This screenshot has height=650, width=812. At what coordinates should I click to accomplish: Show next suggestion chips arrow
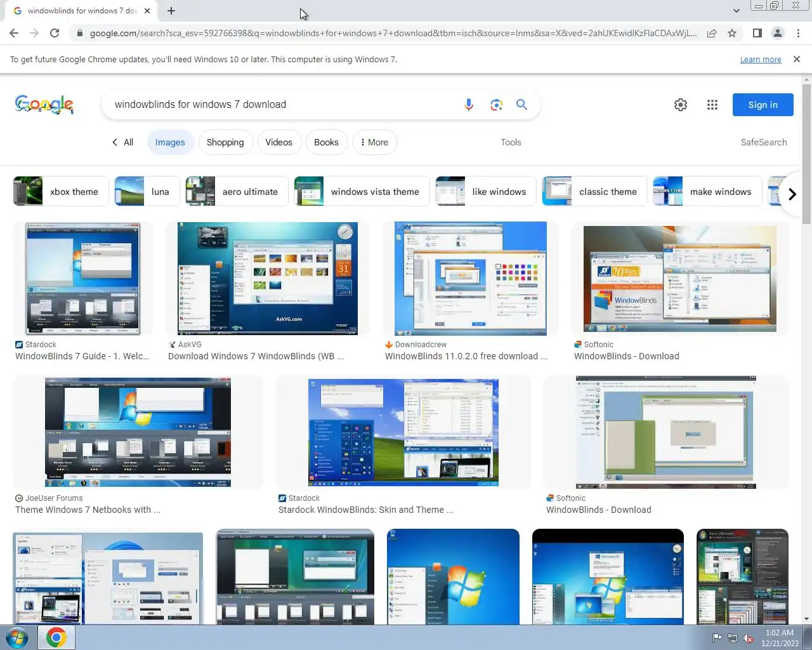[x=792, y=194]
